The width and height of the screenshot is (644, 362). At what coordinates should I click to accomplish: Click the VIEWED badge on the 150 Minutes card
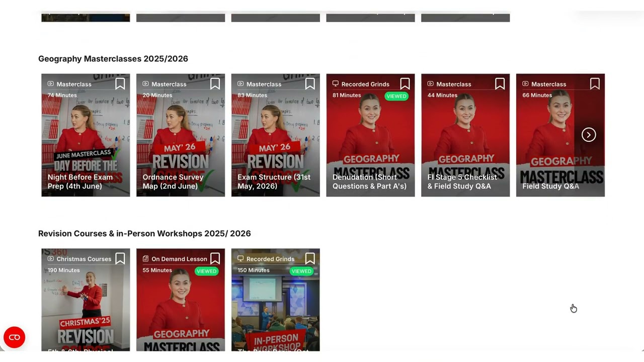301,271
